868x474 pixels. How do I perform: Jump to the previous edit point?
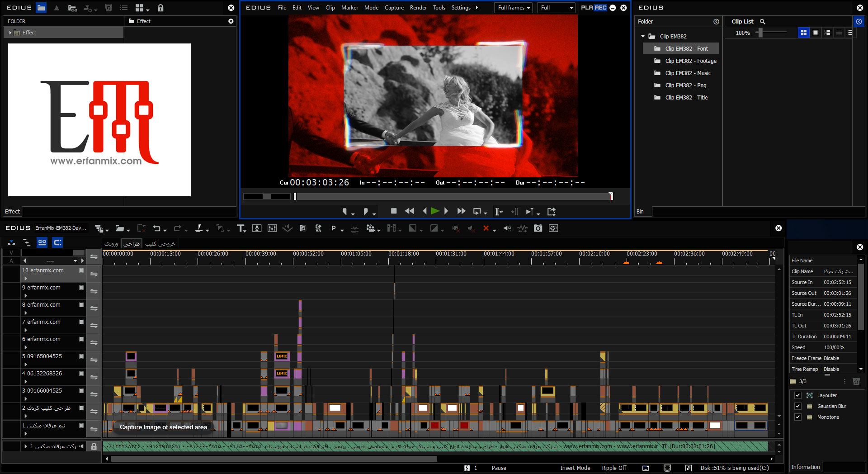pyautogui.click(x=499, y=211)
